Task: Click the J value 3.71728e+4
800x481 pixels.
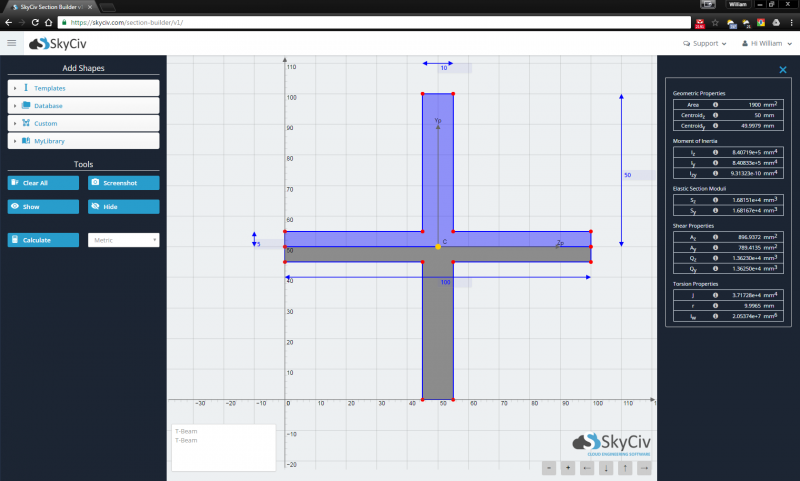Action: pos(755,295)
